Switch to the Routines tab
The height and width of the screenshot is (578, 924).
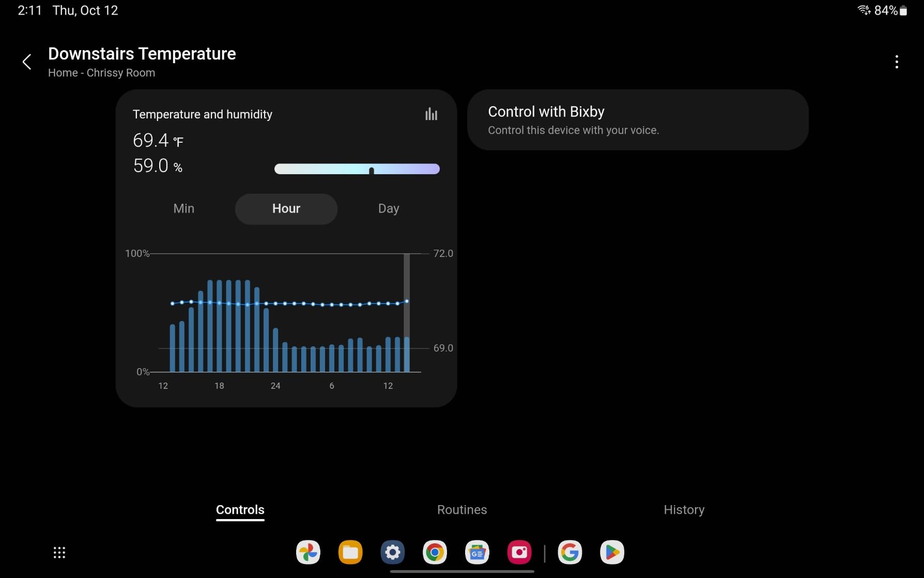(x=462, y=510)
